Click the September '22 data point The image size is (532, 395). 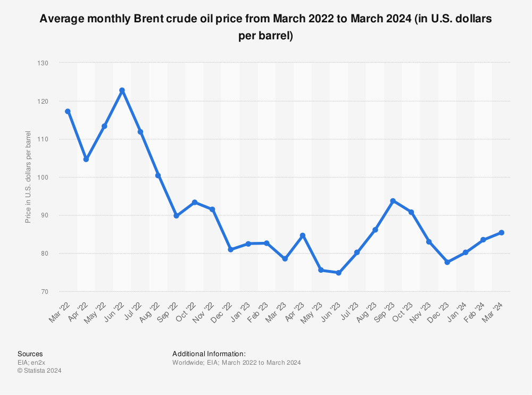point(176,215)
